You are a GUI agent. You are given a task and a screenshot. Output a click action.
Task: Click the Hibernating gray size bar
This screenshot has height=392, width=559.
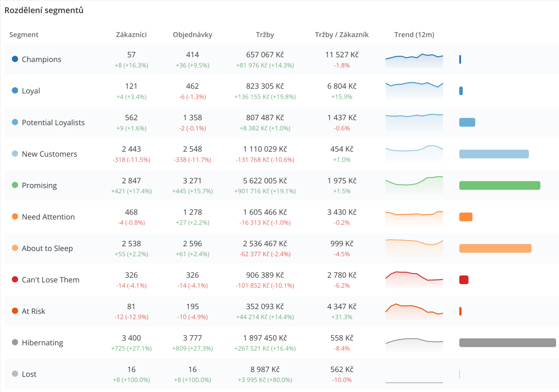coord(507,343)
